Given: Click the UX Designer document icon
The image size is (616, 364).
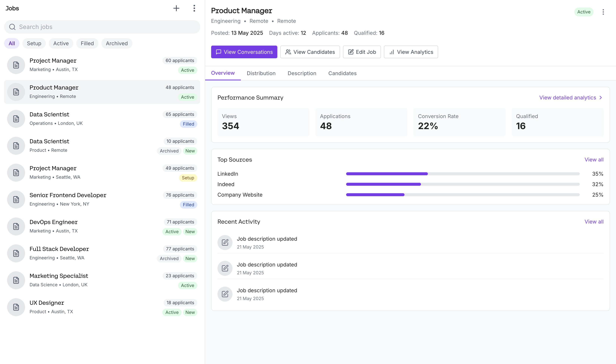Looking at the screenshot, I should (x=16, y=307).
